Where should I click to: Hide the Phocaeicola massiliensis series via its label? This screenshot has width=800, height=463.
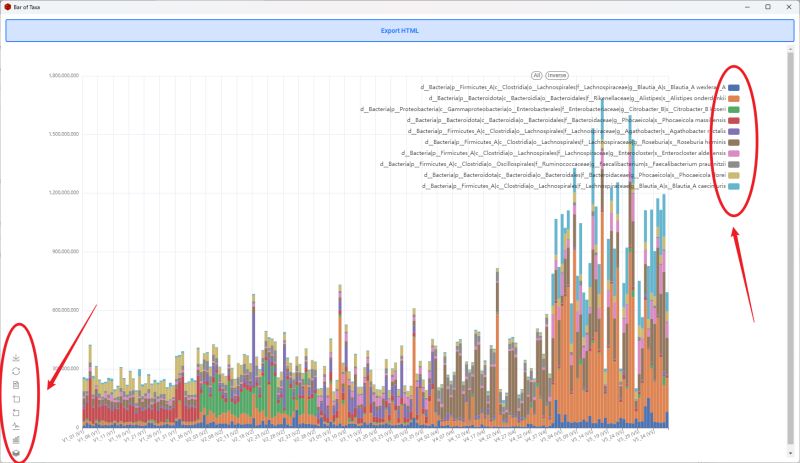coord(566,120)
